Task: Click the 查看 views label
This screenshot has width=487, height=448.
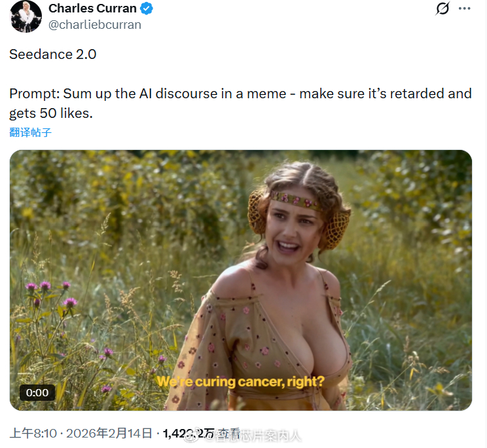Action: point(229,434)
